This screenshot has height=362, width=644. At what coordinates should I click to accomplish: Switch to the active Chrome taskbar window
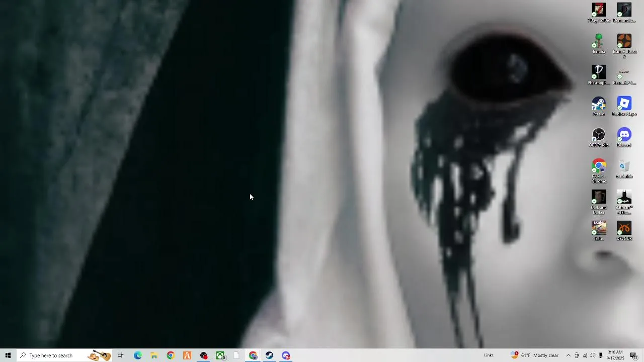coord(253,355)
